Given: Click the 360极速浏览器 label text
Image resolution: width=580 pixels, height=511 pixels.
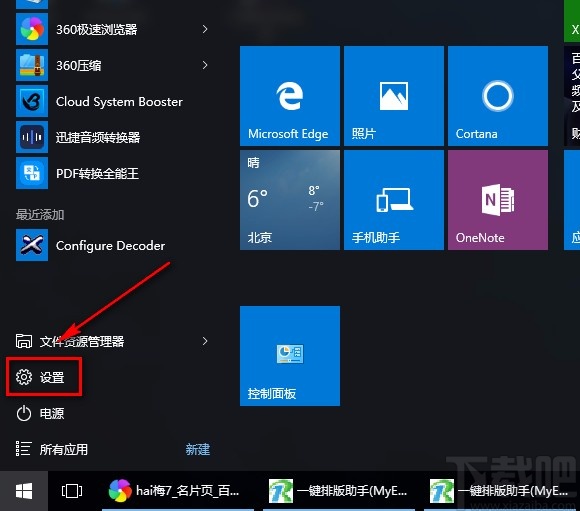Looking at the screenshot, I should [97, 29].
